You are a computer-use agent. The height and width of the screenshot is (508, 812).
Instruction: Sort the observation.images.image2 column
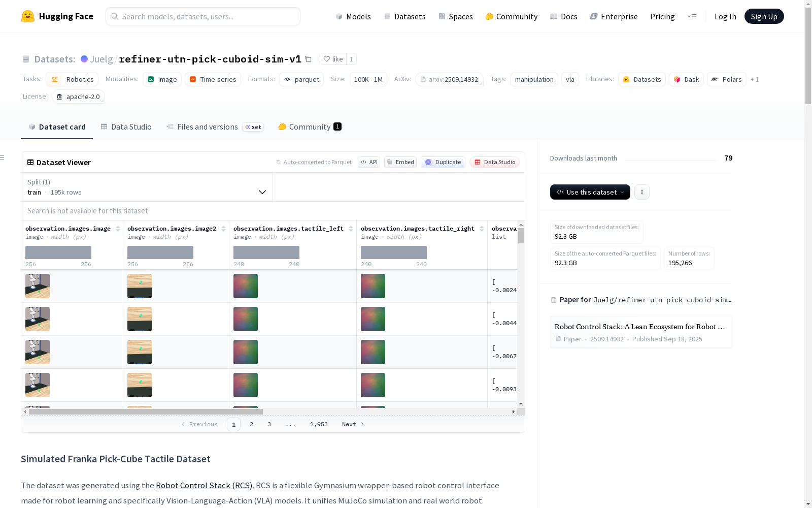click(223, 229)
